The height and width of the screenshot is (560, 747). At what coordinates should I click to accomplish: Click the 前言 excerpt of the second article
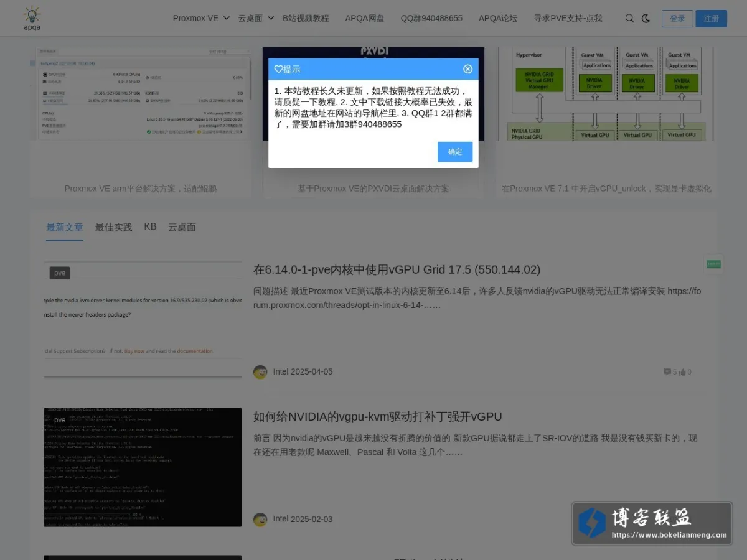[476, 445]
